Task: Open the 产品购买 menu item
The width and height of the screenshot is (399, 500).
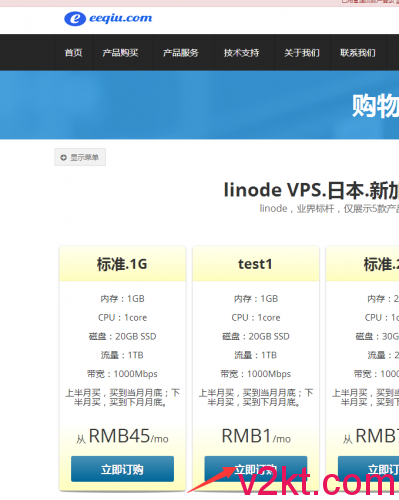Action: pos(120,53)
